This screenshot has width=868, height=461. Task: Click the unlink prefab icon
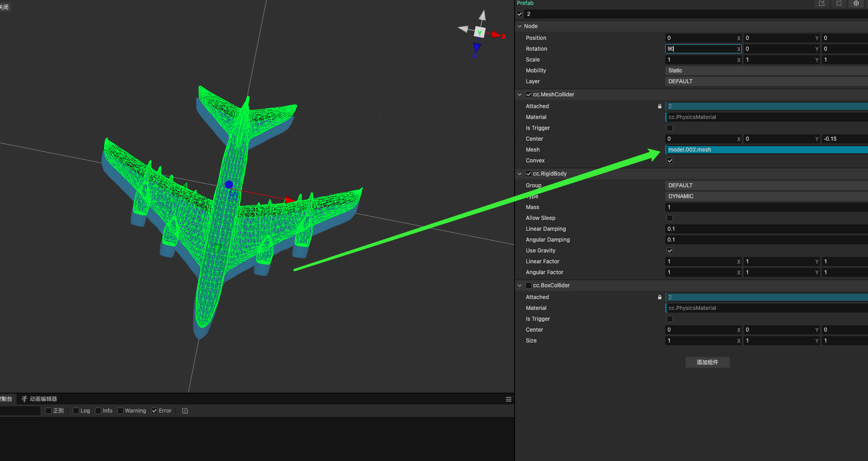coord(839,3)
